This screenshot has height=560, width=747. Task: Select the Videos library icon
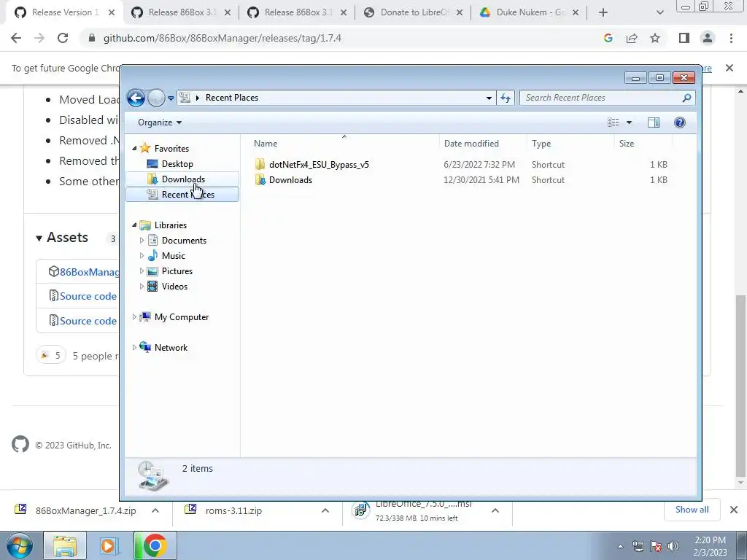[152, 286]
